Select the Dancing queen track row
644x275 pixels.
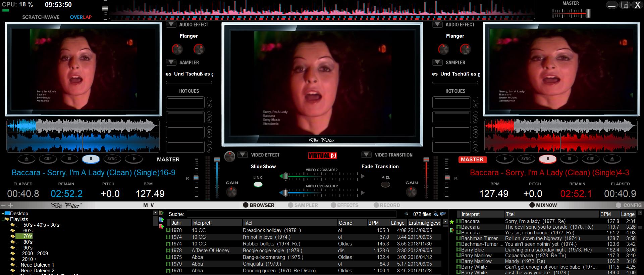(305, 271)
